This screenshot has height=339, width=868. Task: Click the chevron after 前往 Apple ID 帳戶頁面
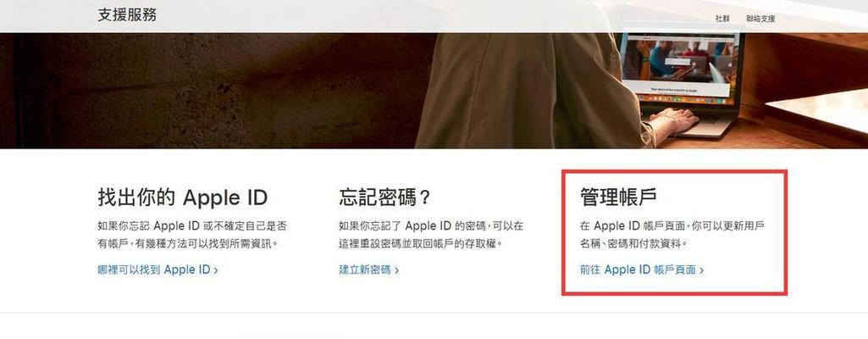[701, 270]
